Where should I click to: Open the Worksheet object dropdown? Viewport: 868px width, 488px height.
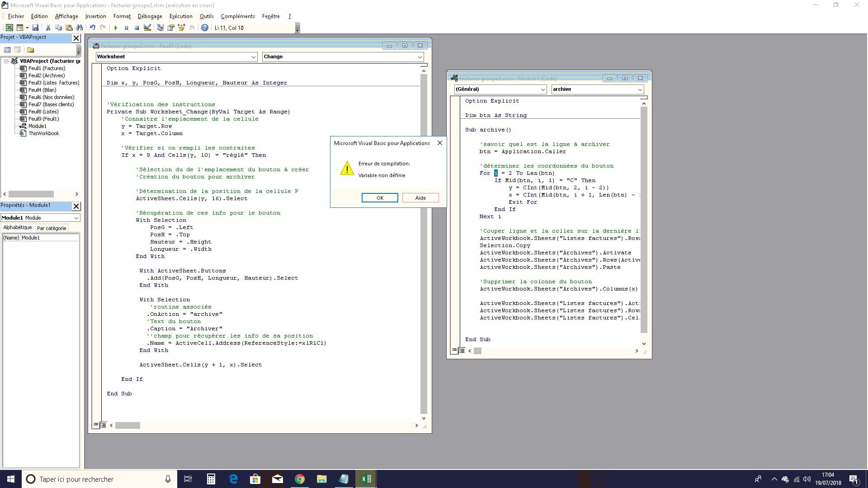[253, 57]
